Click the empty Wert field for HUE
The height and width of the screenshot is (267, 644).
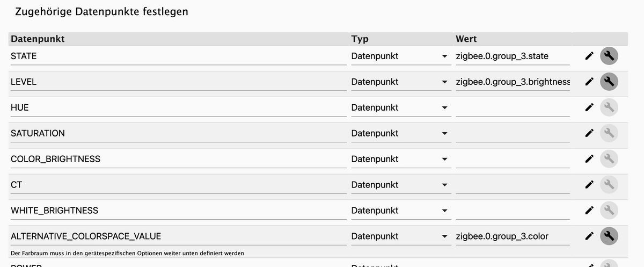pyautogui.click(x=512, y=107)
